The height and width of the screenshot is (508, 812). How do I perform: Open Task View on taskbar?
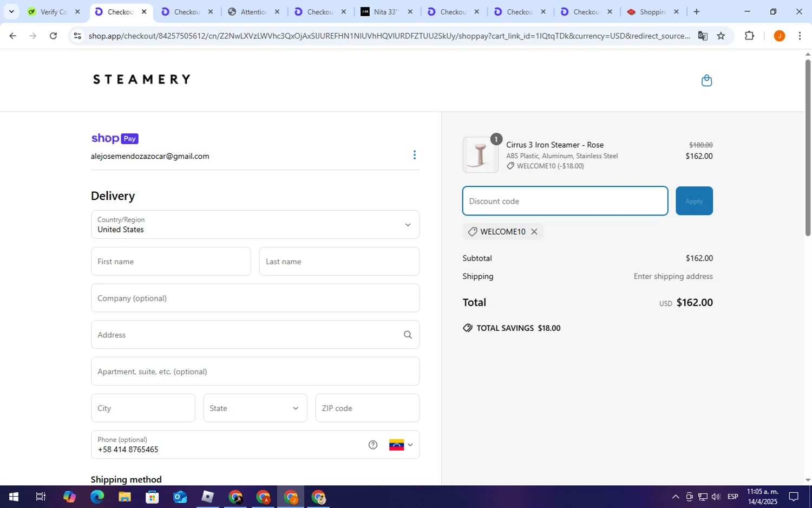pos(41,497)
